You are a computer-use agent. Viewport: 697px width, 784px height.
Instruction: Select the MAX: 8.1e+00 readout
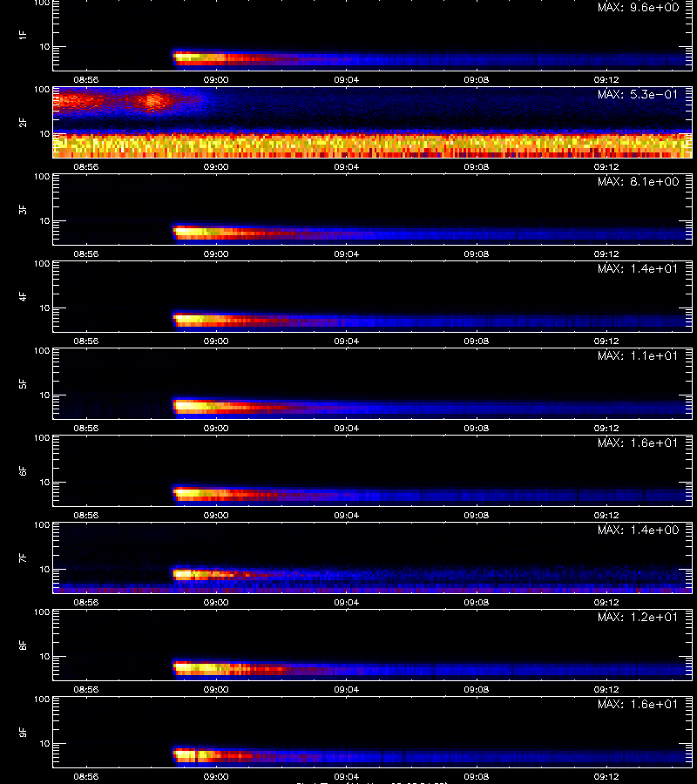coord(638,181)
